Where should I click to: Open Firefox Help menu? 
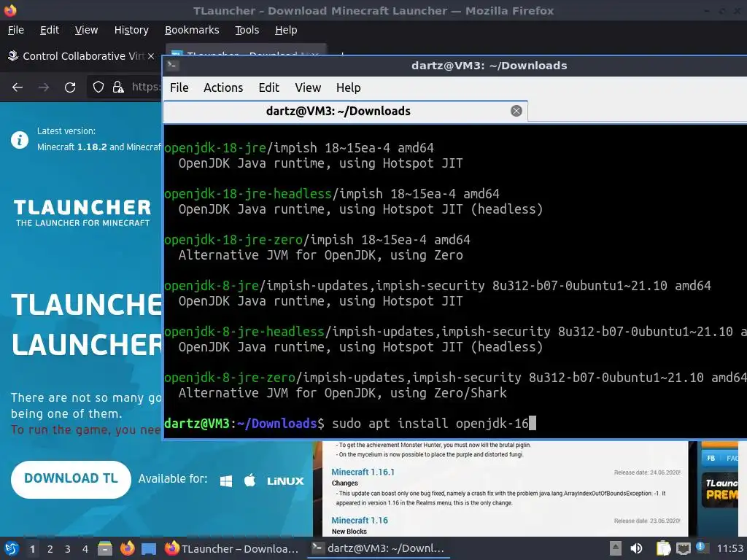tap(286, 30)
